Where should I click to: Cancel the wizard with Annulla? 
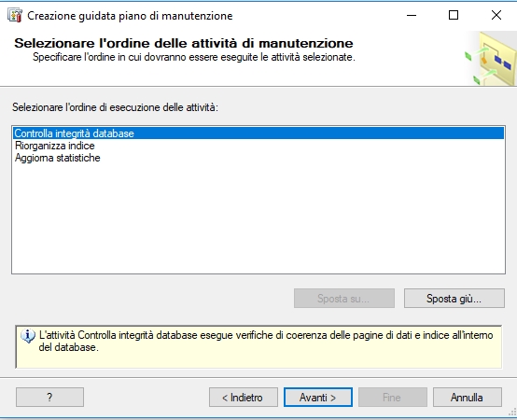(x=468, y=398)
